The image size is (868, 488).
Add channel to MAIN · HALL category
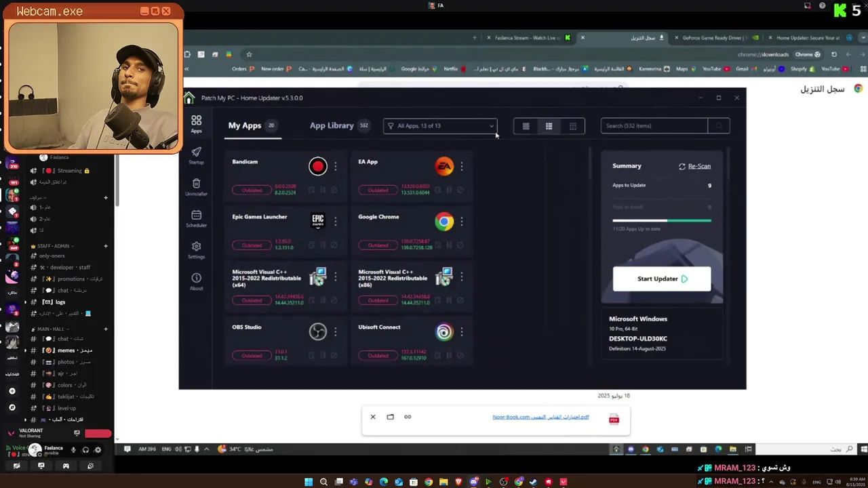(x=106, y=329)
